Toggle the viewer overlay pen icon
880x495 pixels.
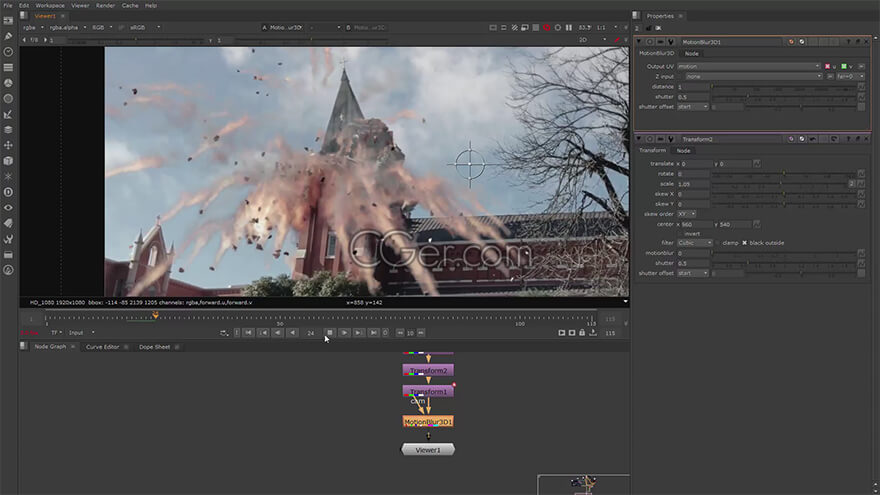pos(617,40)
